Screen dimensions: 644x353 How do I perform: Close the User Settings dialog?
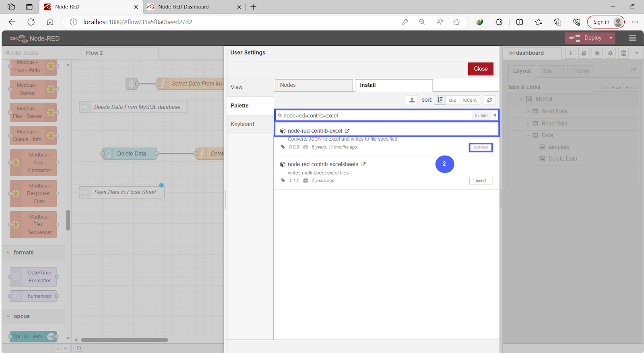click(481, 69)
